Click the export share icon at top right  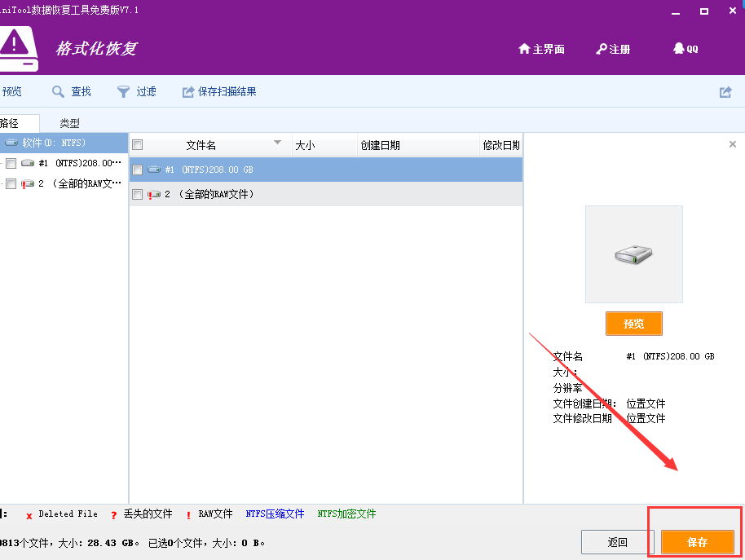725,91
